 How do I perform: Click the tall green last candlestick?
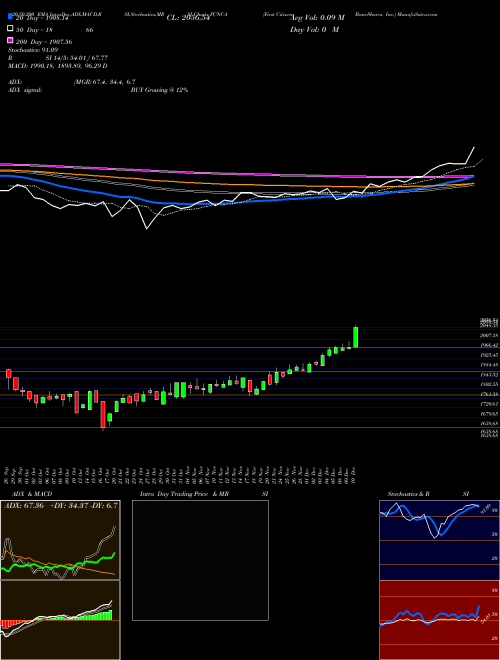pos(356,337)
